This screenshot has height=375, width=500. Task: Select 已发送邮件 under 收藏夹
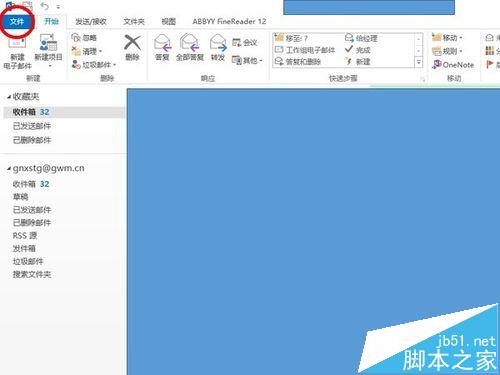point(32,126)
